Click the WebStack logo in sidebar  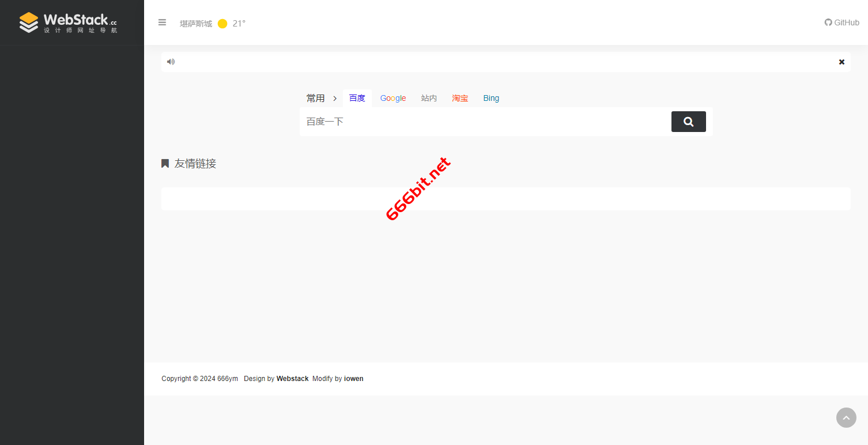click(68, 22)
